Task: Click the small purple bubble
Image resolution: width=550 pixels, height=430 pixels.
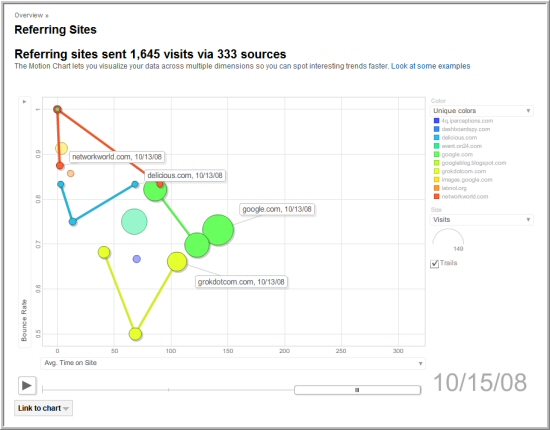Action: point(137,259)
